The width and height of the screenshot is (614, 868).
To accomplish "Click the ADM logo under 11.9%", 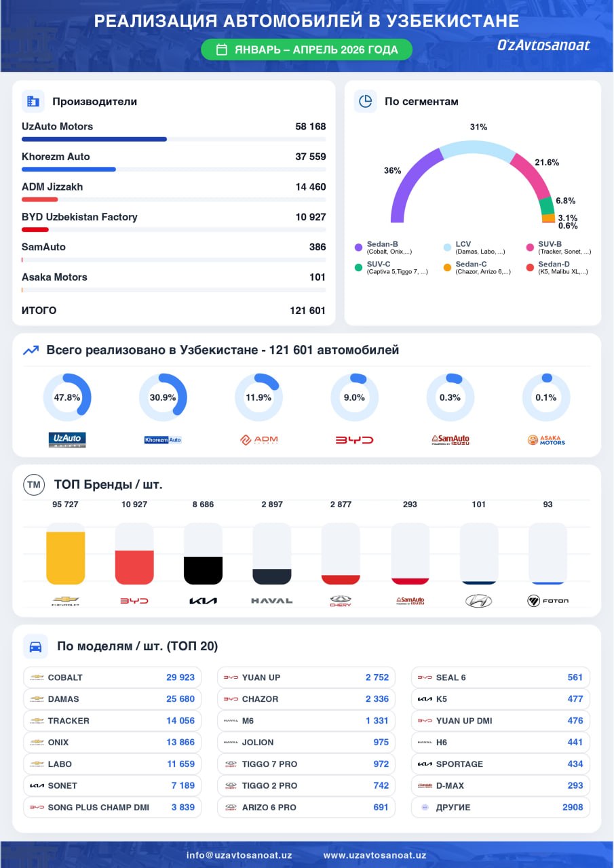I will [258, 439].
